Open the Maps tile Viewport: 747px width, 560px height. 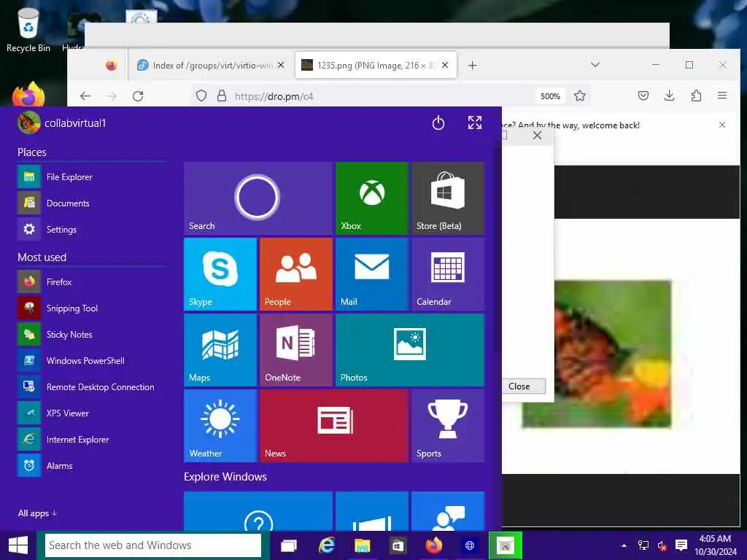220,350
